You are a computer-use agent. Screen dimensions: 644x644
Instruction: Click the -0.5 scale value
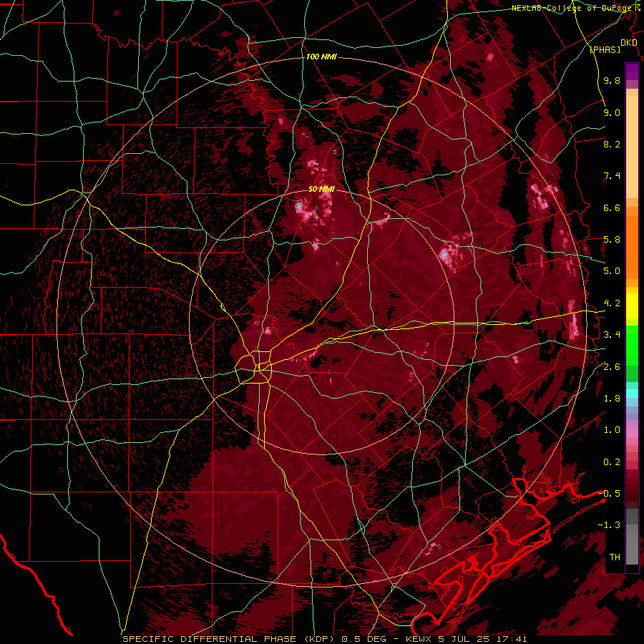click(x=609, y=494)
